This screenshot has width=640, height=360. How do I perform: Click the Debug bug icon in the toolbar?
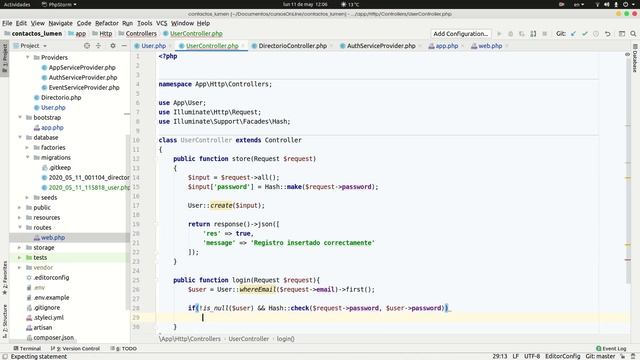[x=510, y=34]
